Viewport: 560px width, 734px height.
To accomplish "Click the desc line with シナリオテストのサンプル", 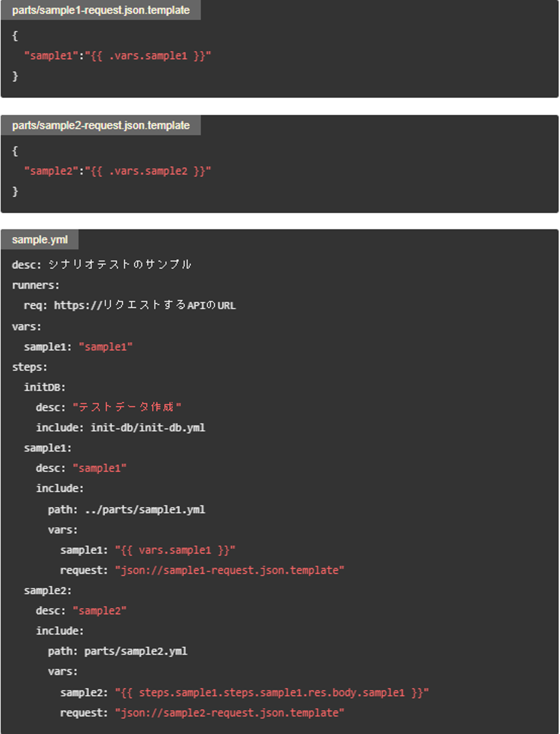I will 101,265.
